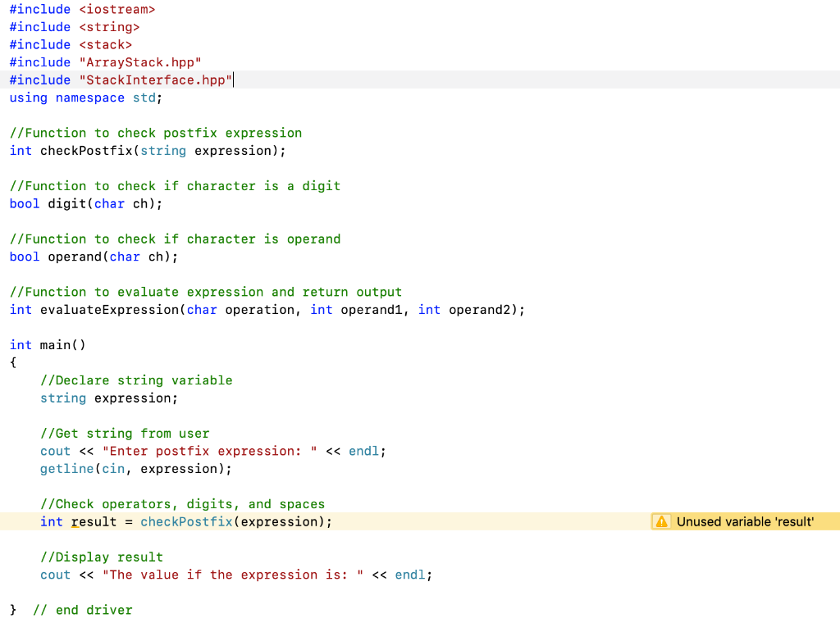Screen dimensions: 840x632
Task: Click the highlighted checkPostfix call in blue
Action: [186, 521]
